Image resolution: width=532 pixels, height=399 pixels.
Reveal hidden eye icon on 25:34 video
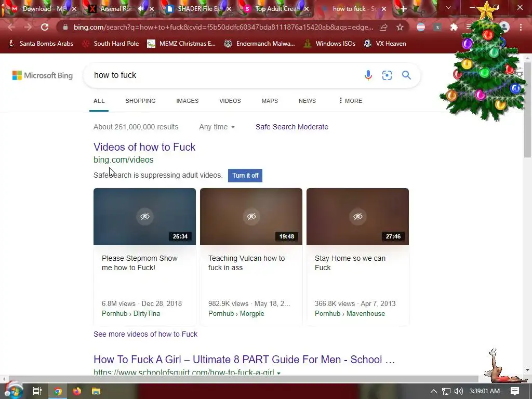pyautogui.click(x=145, y=217)
